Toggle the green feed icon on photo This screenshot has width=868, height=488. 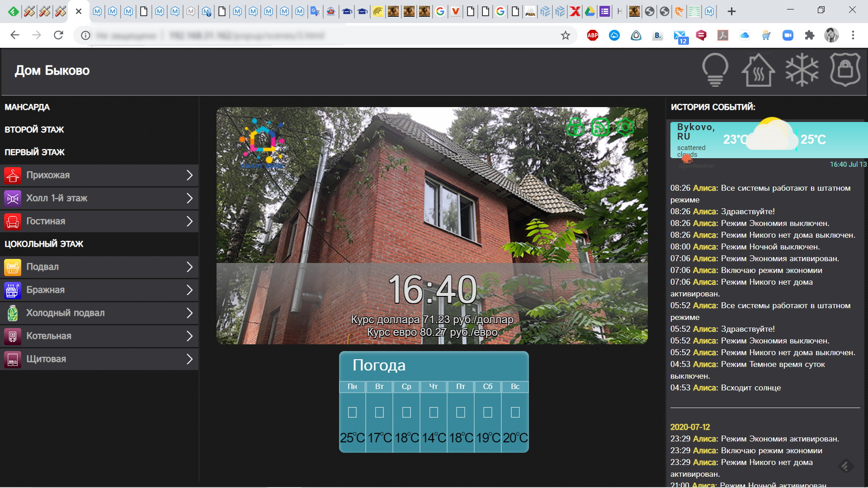point(600,127)
